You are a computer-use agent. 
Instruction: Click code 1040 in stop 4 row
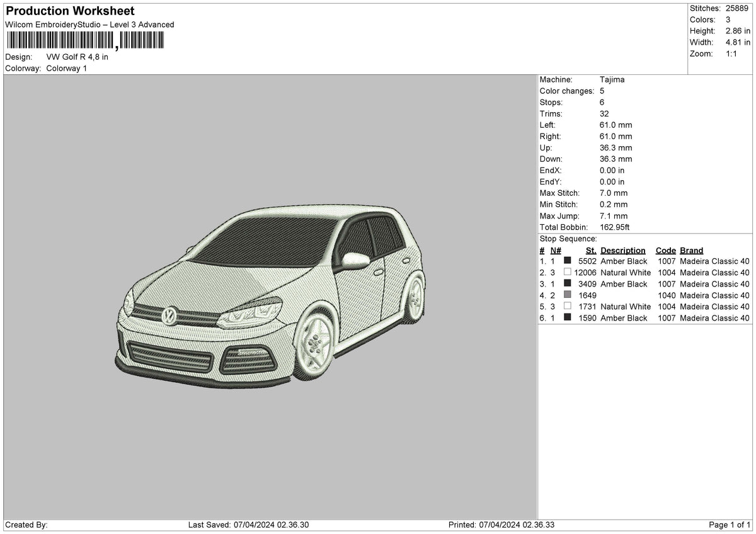pyautogui.click(x=667, y=295)
